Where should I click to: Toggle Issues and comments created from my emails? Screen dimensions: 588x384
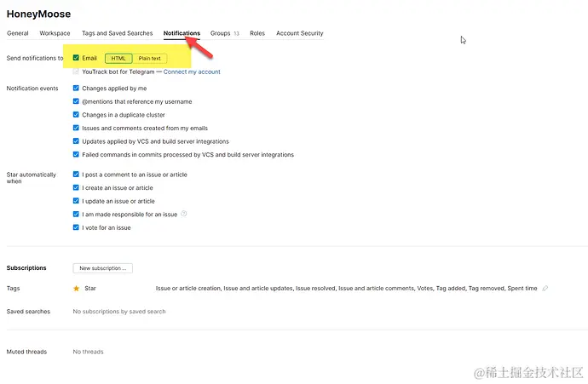pos(76,128)
